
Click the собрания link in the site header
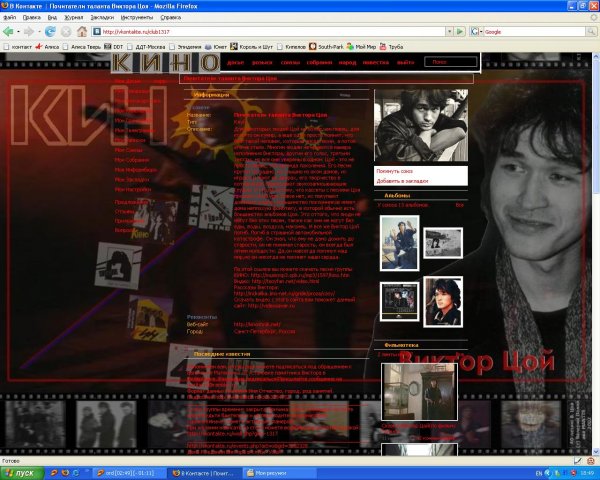tap(319, 62)
